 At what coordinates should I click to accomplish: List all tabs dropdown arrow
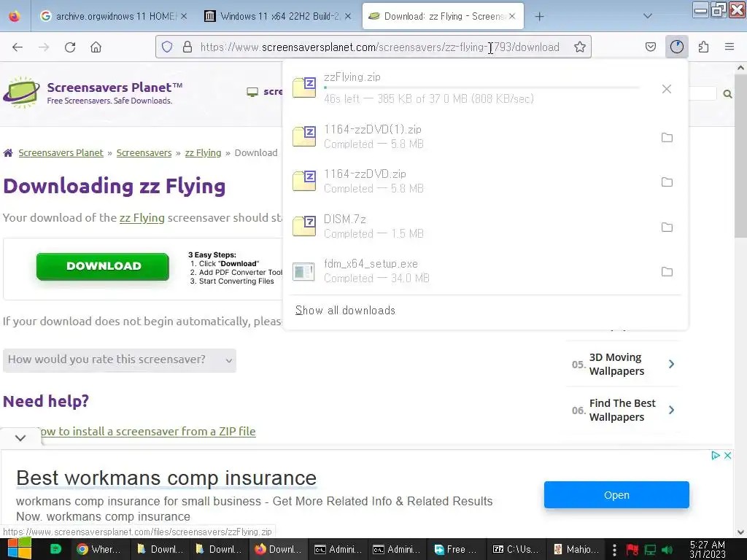coord(647,16)
